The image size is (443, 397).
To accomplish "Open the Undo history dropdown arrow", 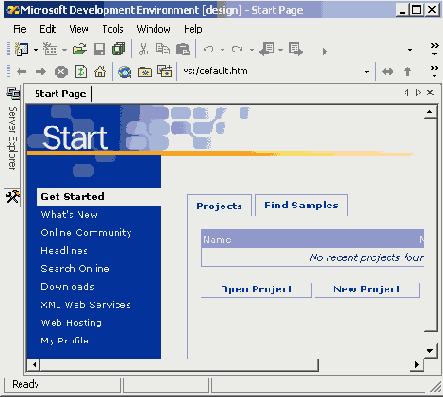I will tap(222, 50).
